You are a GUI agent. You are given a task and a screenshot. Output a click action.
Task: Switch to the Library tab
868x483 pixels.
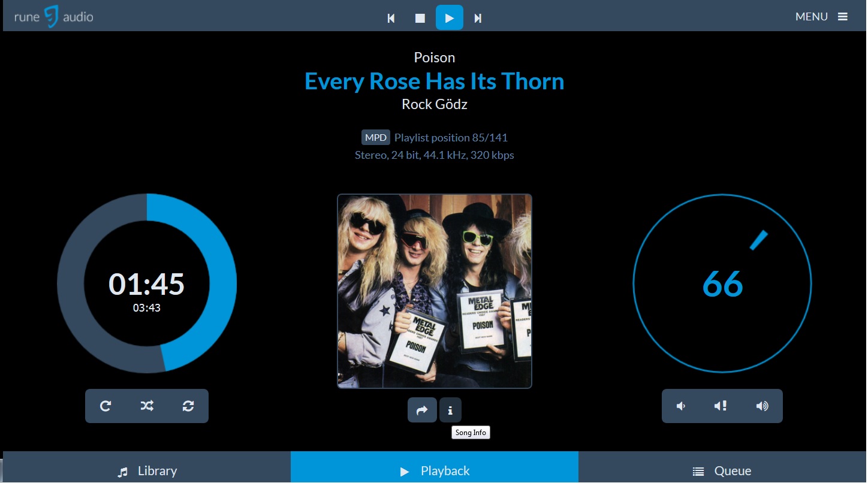[x=147, y=471]
